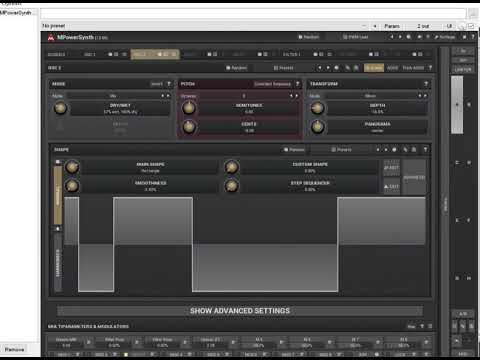Viewport: 480px width, 360px height.
Task: Click the PITCH panel help icon
Action: pyautogui.click(x=298, y=84)
